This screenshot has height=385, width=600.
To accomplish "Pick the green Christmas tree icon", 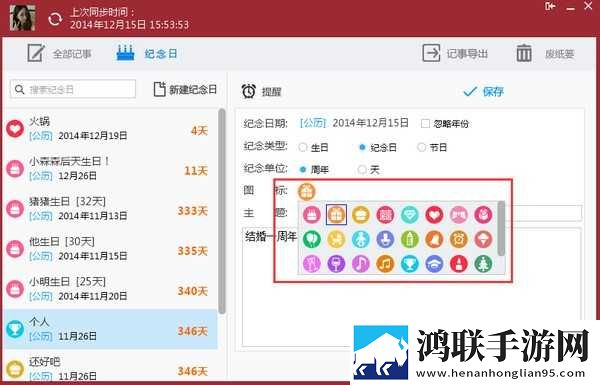I will (x=483, y=264).
